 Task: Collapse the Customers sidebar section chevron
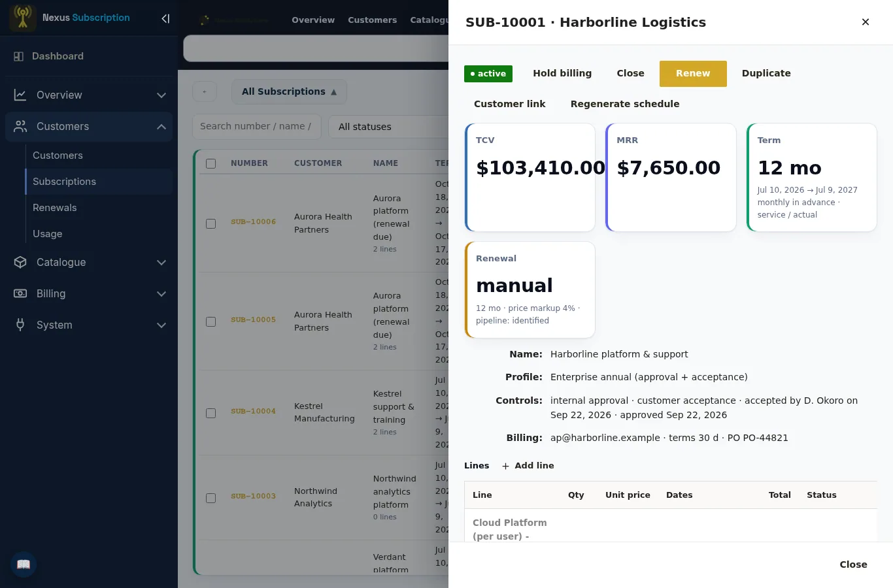[161, 127]
